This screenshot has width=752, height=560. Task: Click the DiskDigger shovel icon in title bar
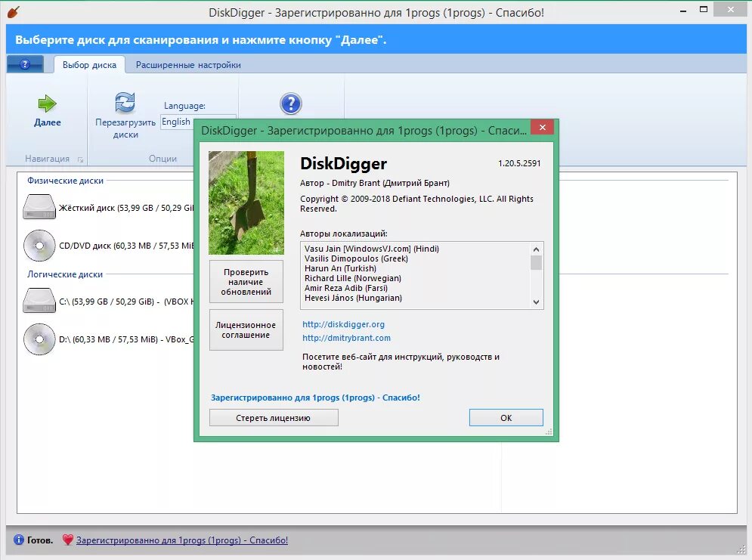[14, 11]
